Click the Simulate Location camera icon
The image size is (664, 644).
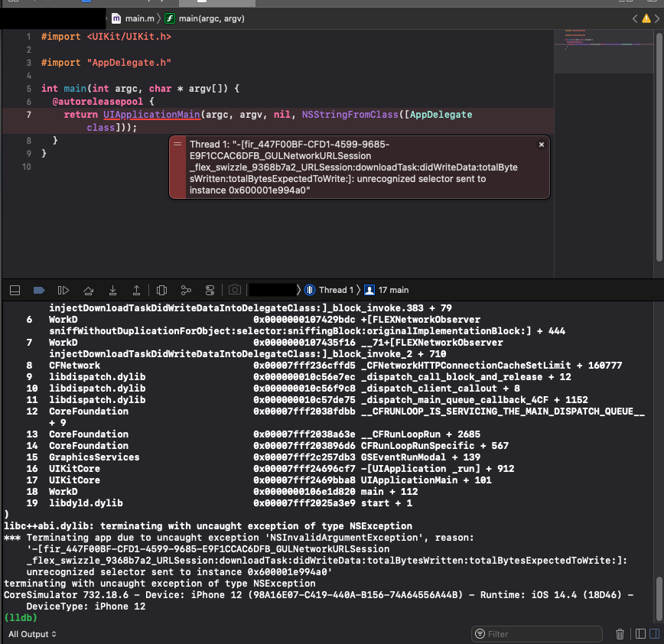click(x=235, y=290)
